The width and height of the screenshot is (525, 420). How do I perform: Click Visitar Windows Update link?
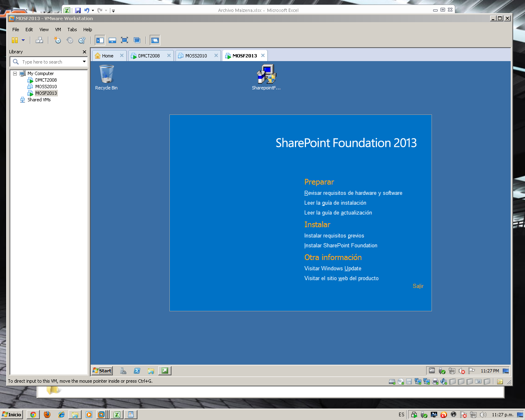click(x=333, y=269)
